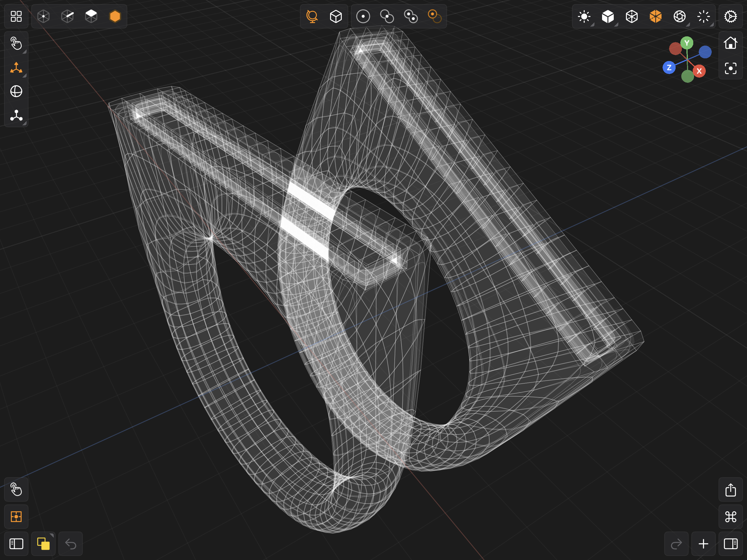Select three-circle pivot option
Image resolution: width=747 pixels, height=560 pixels.
coord(411,16)
